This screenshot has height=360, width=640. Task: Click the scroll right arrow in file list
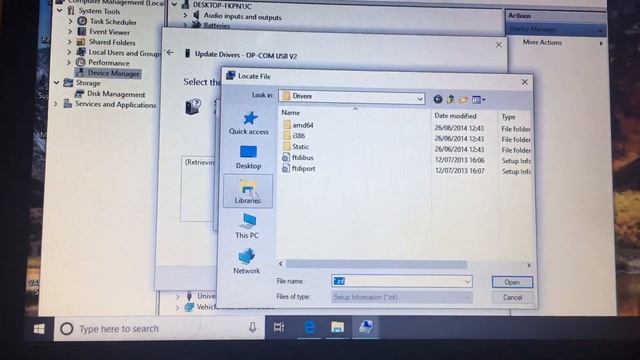(529, 265)
